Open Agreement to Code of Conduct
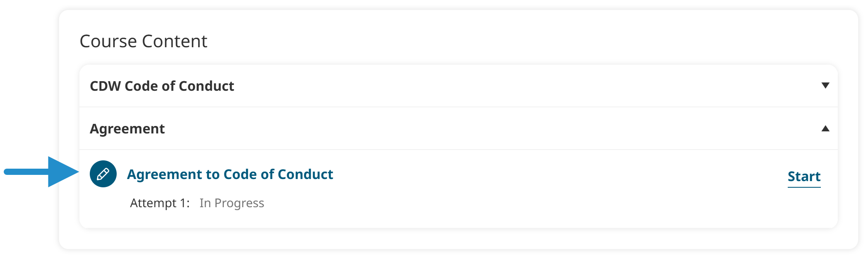Viewport: 868px width, 259px height. tap(230, 174)
